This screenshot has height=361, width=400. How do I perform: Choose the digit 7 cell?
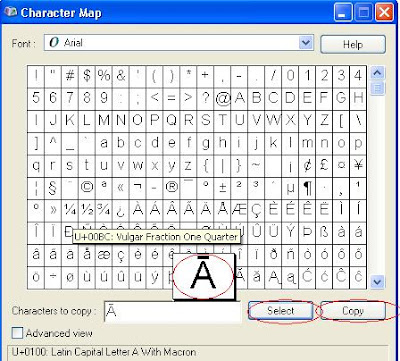click(70, 99)
